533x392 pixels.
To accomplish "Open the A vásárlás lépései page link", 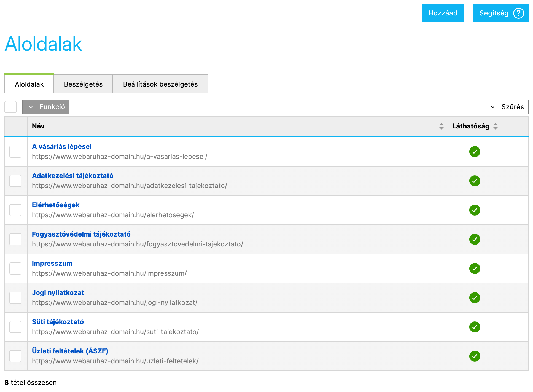I will pos(62,146).
